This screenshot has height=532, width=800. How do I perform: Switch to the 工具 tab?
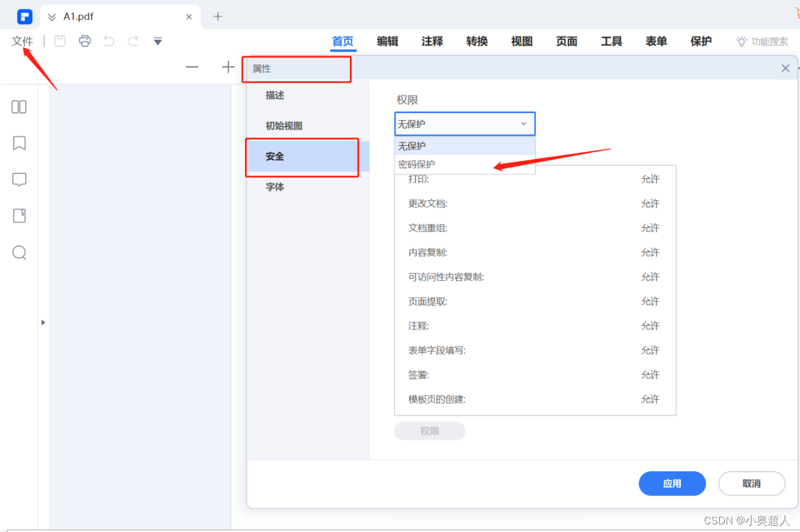pyautogui.click(x=612, y=42)
